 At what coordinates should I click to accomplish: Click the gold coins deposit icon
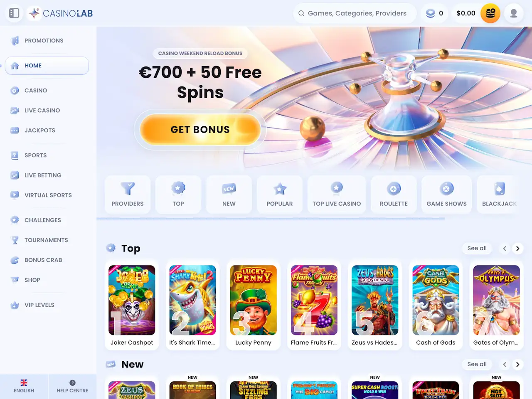coord(490,13)
